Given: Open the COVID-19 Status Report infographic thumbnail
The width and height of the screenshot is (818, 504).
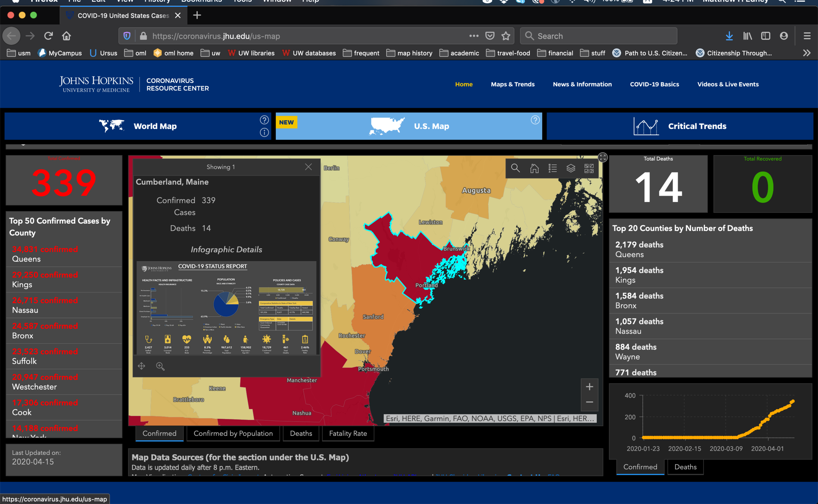Looking at the screenshot, I should [x=226, y=308].
